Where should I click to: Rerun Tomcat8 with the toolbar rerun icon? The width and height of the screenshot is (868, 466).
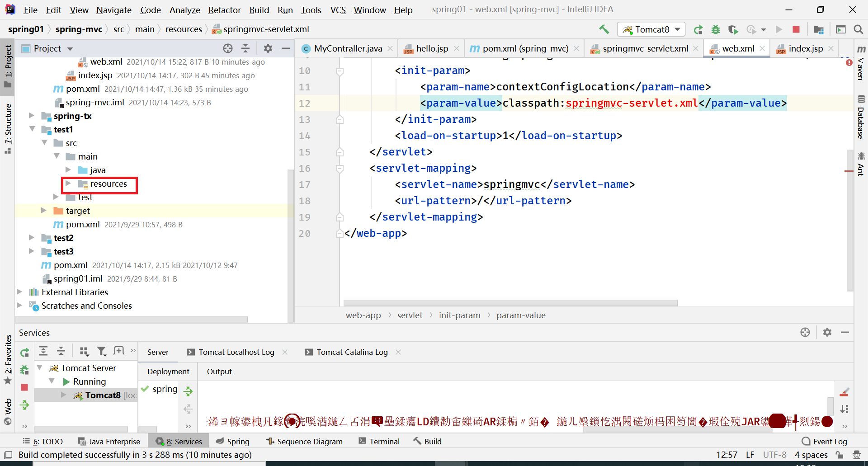point(698,29)
